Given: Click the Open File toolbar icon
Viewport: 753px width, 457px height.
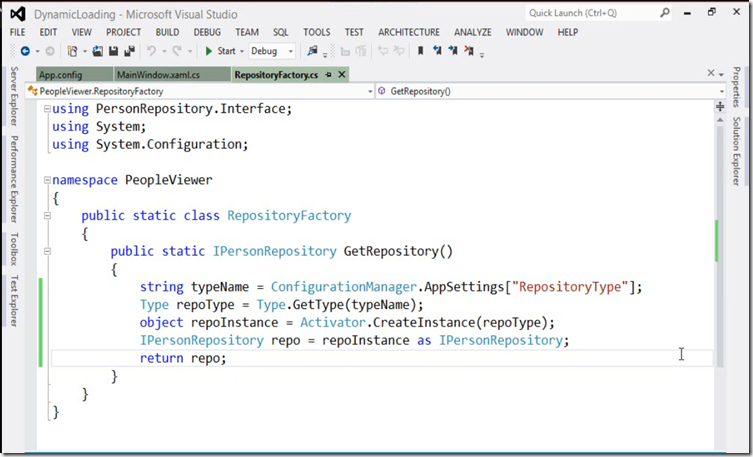Looking at the screenshot, I should click(x=97, y=51).
